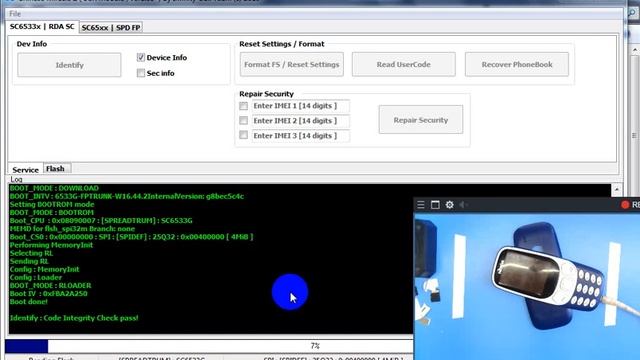Open the camera overlay settings gear icon

pyautogui.click(x=449, y=204)
